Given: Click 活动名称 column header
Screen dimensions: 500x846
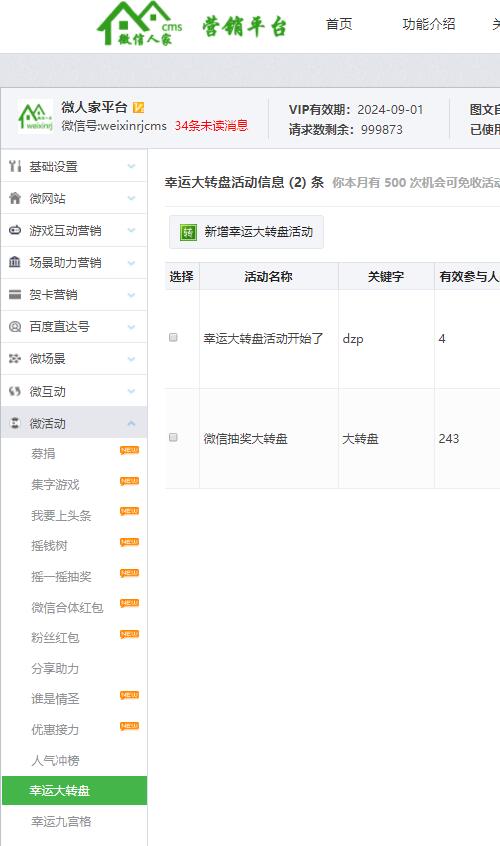Looking at the screenshot, I should point(269,277).
